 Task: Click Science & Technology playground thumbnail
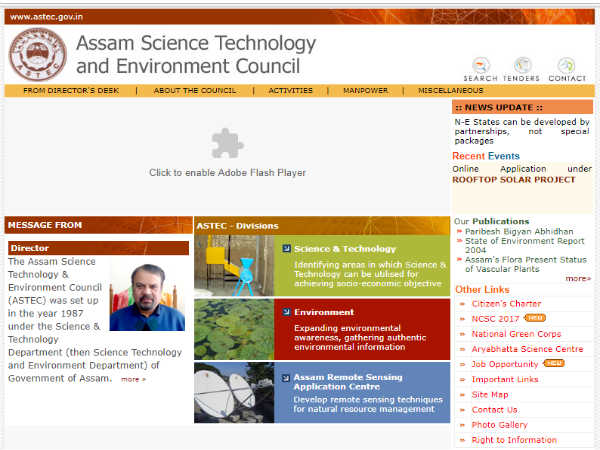[x=234, y=266]
